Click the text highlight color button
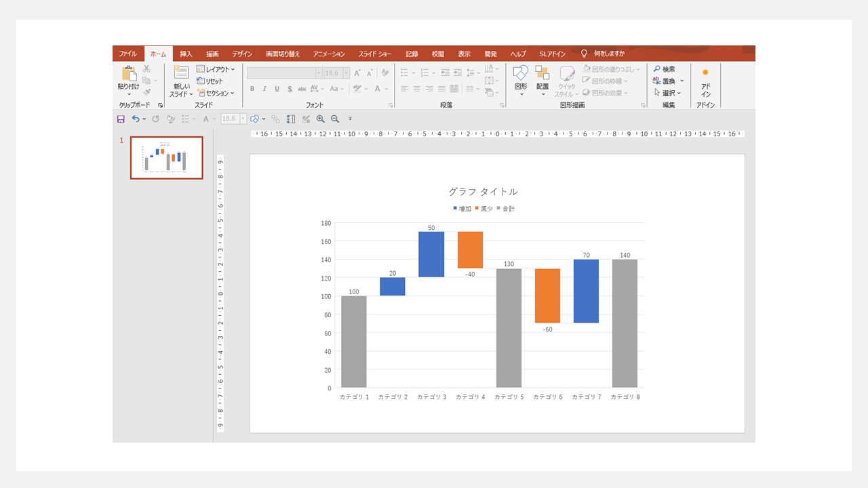The width and height of the screenshot is (868, 488). pyautogui.click(x=357, y=89)
